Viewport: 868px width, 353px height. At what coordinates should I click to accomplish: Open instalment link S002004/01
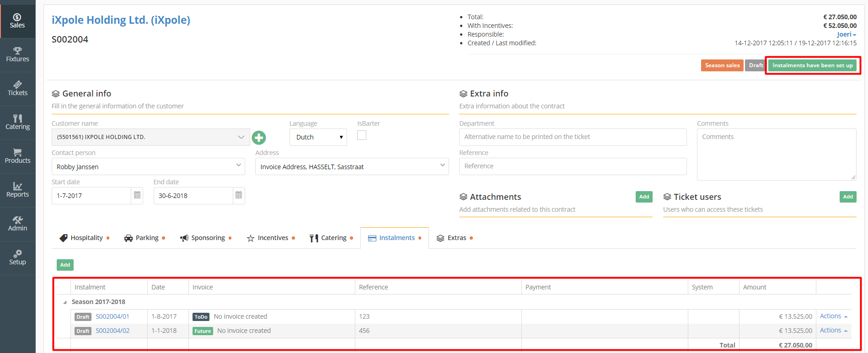[x=113, y=316]
